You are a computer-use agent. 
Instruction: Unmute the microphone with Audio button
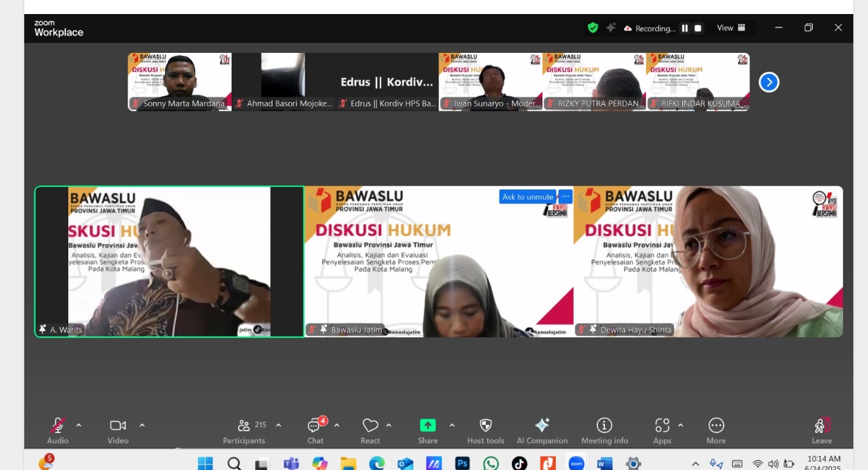[57, 430]
